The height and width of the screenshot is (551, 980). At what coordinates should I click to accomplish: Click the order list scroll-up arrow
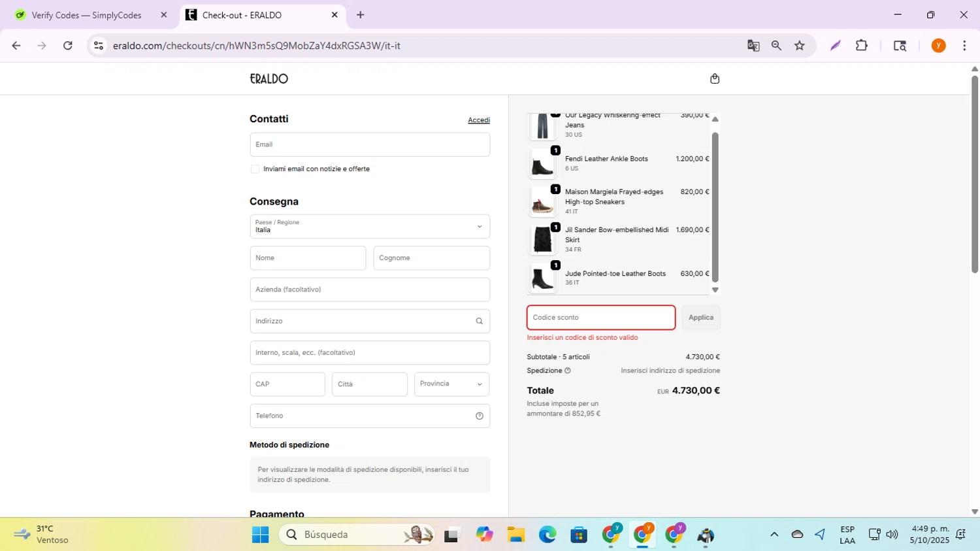(715, 120)
